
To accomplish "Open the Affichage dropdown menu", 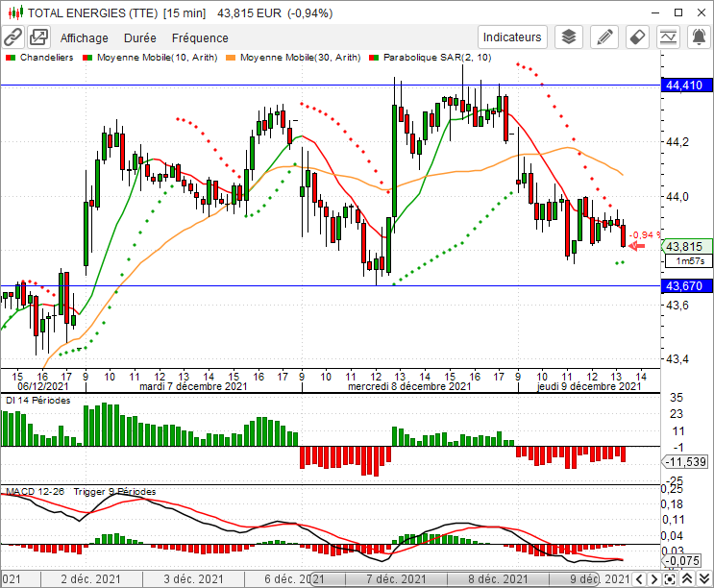I will pyautogui.click(x=85, y=38).
